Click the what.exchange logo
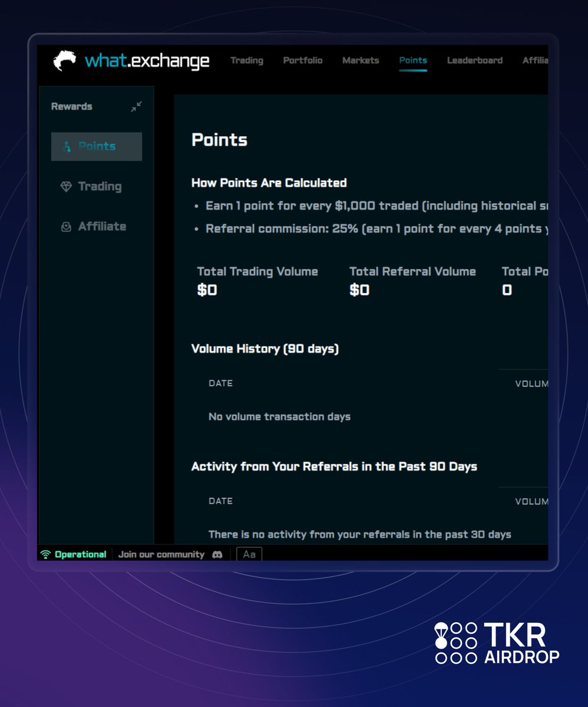This screenshot has width=588, height=707. (x=131, y=61)
